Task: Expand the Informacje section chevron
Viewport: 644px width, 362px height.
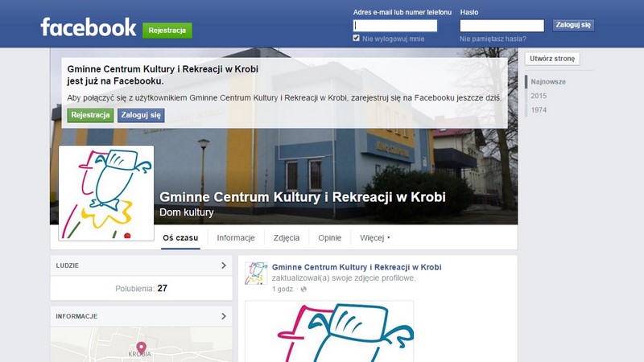Action: 224,316
